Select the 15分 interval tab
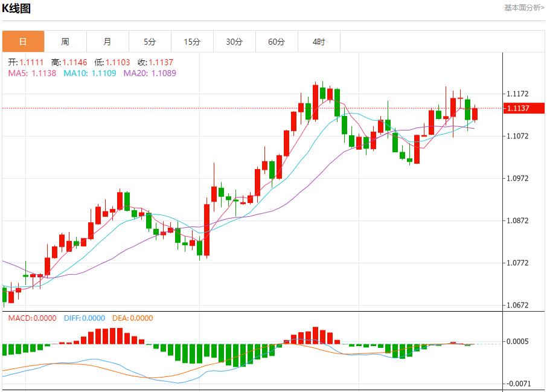Screen dimensions: 547x392 click(192, 42)
